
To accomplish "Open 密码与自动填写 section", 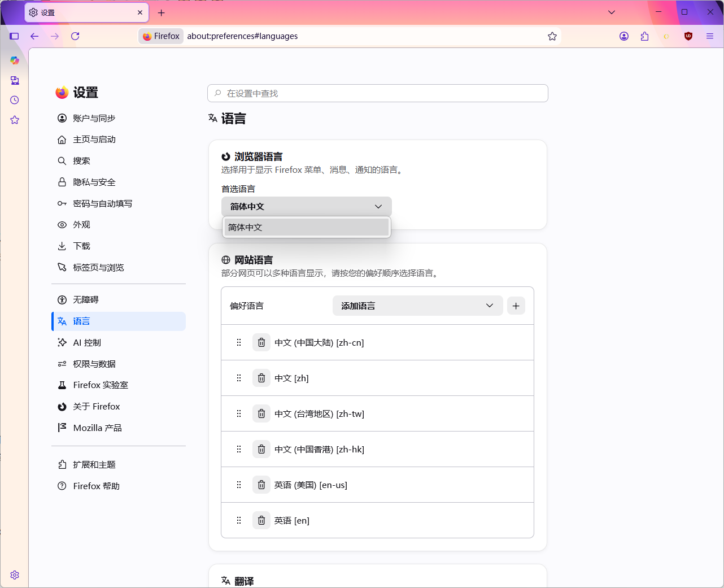I will coord(119,203).
